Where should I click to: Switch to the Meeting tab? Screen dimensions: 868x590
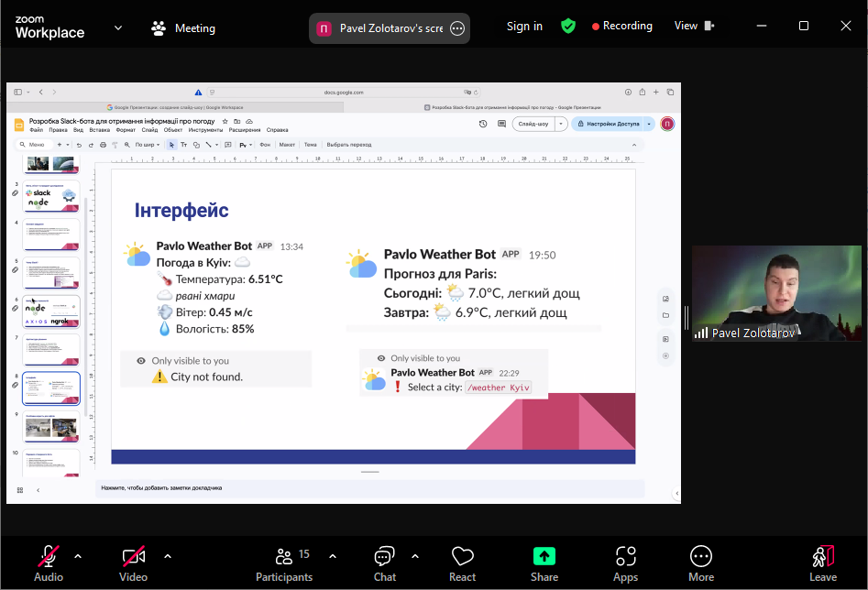183,27
